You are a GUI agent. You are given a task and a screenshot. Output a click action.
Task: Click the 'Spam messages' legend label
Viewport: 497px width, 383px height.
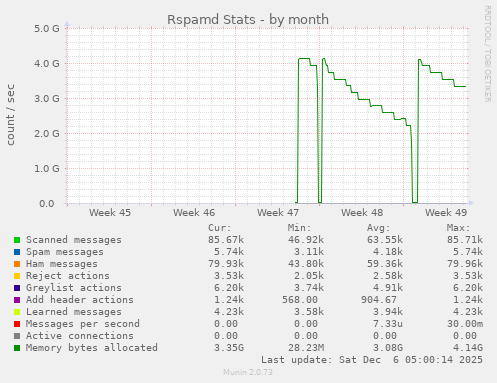coord(65,252)
